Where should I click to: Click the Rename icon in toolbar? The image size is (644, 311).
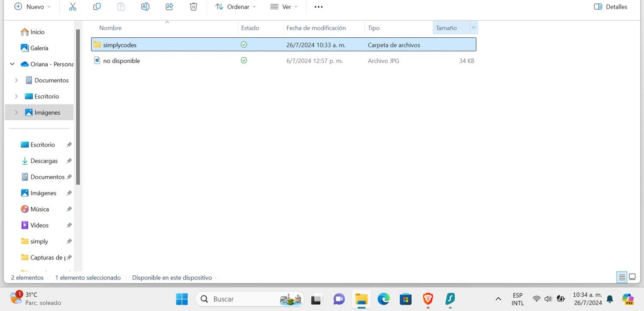pyautogui.click(x=145, y=7)
